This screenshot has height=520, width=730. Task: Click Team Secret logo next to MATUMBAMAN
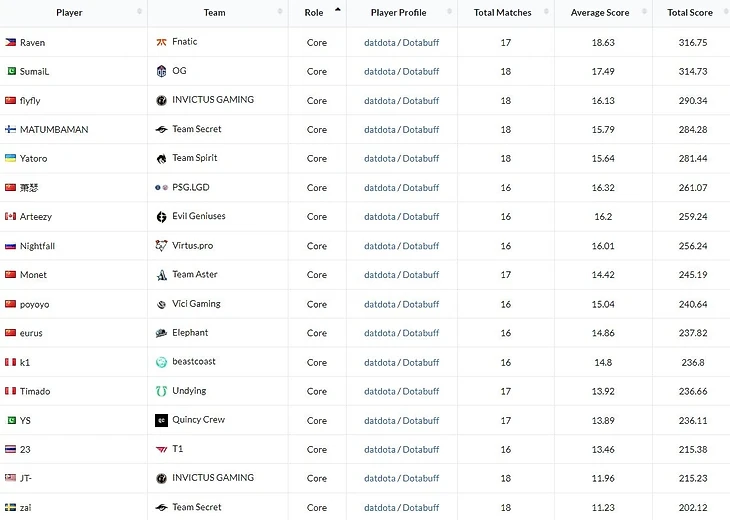[x=162, y=129]
